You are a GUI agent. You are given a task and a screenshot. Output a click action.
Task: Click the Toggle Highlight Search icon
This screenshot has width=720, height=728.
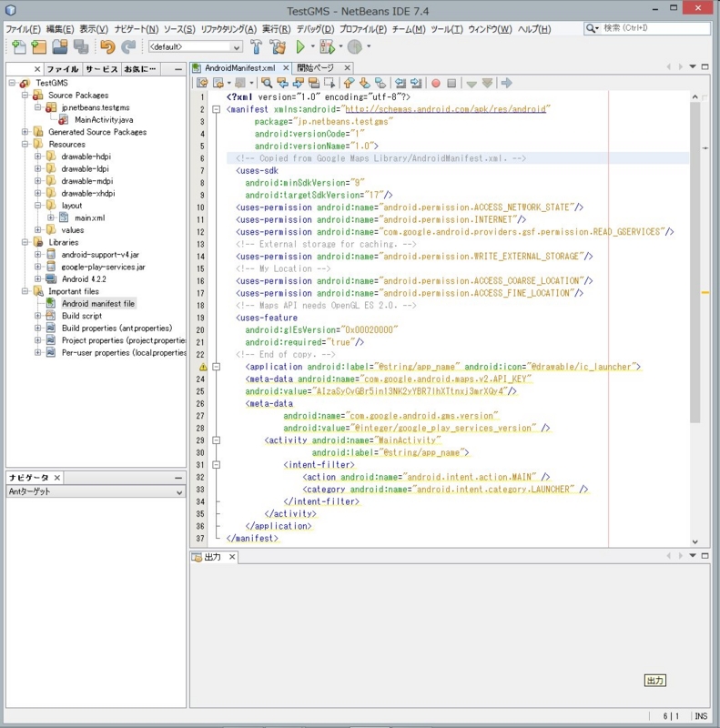click(314, 83)
